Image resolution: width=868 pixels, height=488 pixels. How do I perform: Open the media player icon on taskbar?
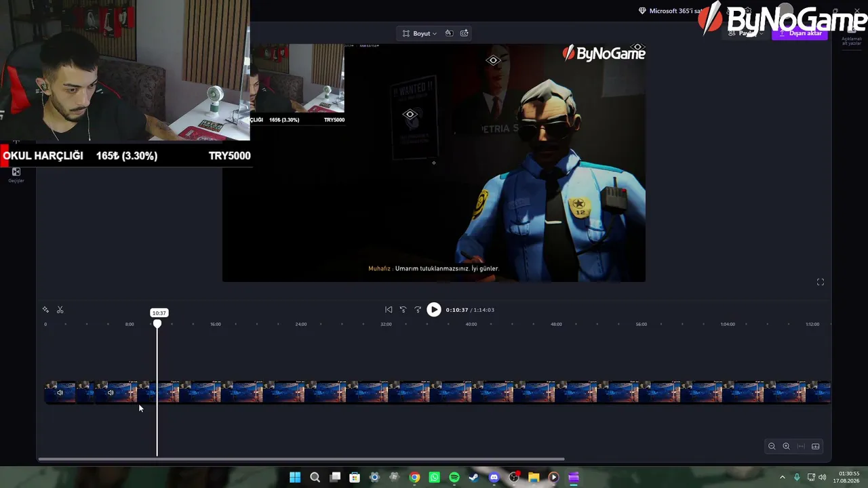(553, 477)
